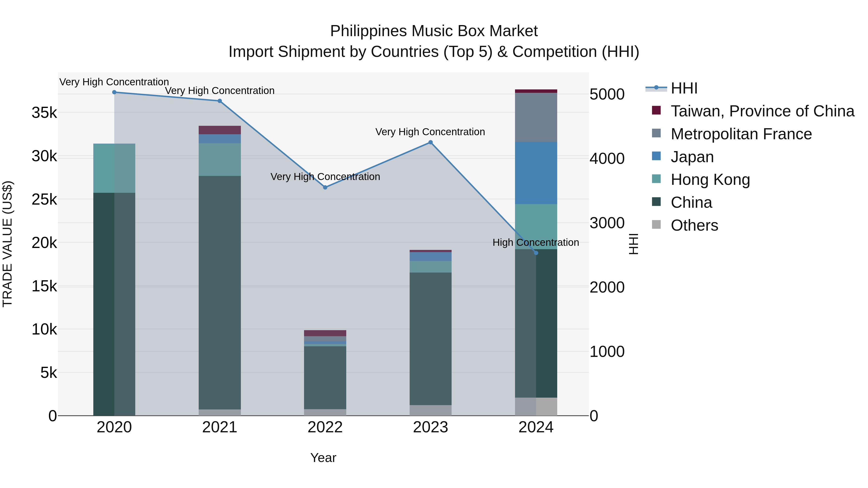Toggle Others legend entry

point(685,225)
